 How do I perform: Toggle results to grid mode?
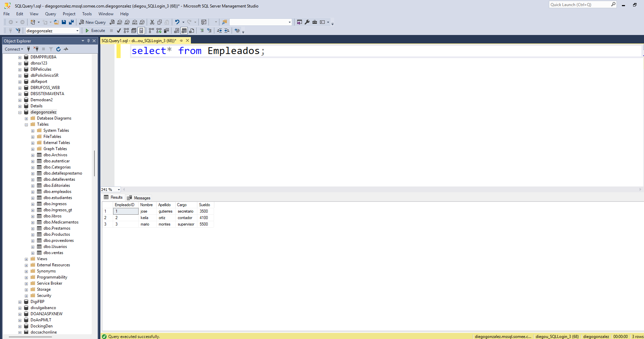[x=184, y=31]
